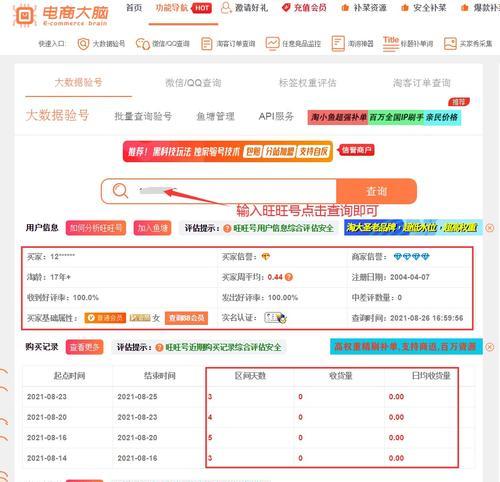The image size is (500, 482).
Task: Click the 大数据验号 shield icon in quick entry
Action: (x=83, y=44)
